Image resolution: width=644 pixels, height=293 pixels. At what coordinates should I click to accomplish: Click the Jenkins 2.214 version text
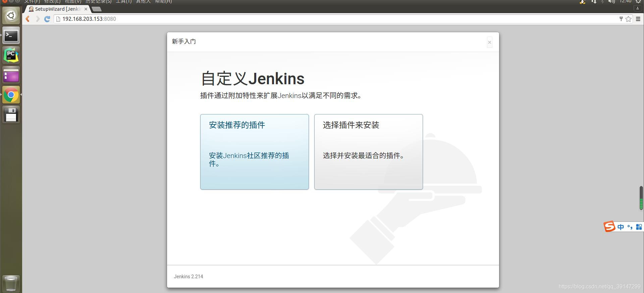coord(189,277)
